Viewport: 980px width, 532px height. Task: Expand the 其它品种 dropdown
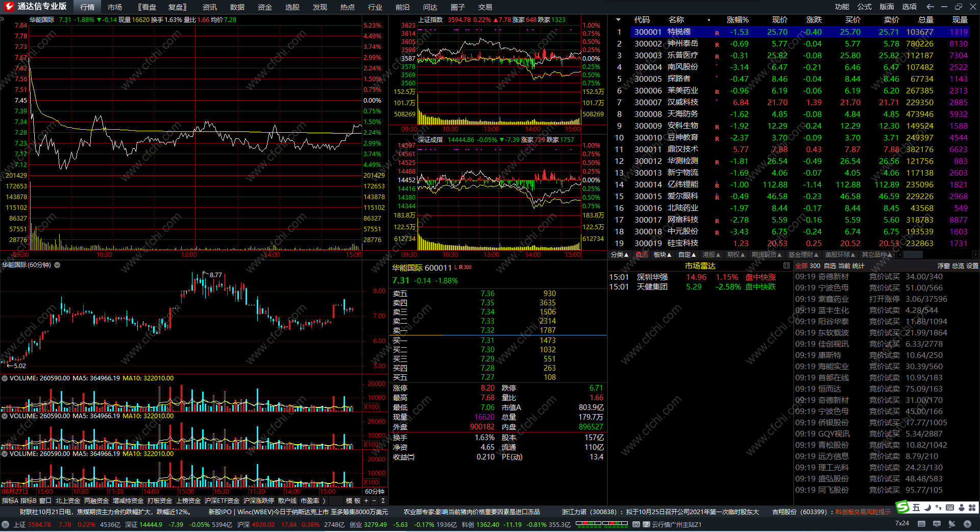point(877,255)
